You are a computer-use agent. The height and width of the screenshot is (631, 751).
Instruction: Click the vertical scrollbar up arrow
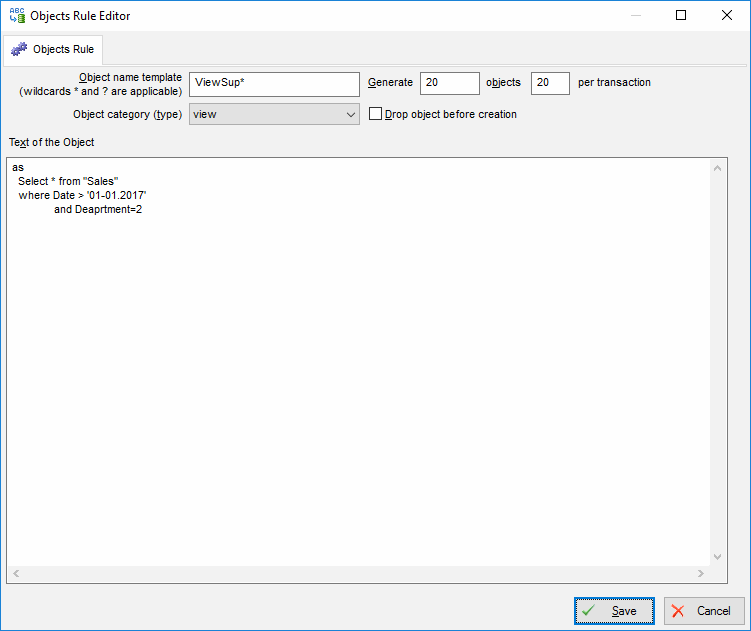point(717,168)
